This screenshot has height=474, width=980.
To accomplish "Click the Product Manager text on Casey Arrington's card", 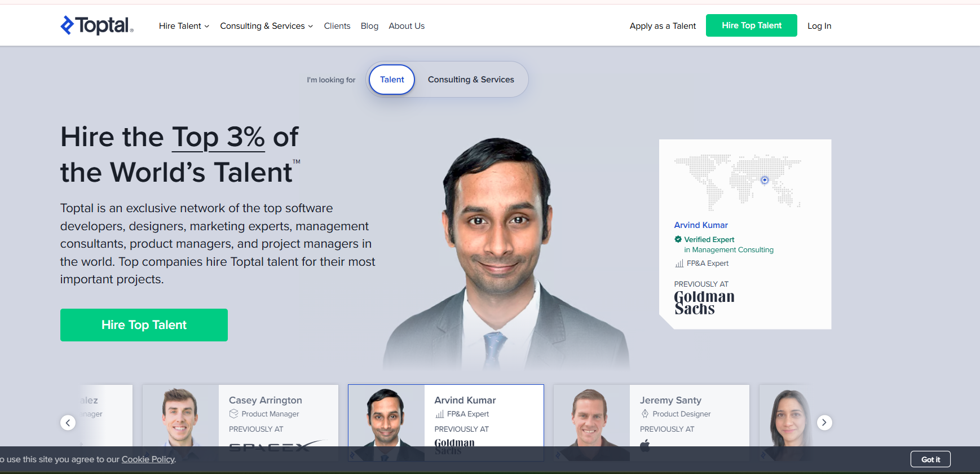I will pos(270,414).
